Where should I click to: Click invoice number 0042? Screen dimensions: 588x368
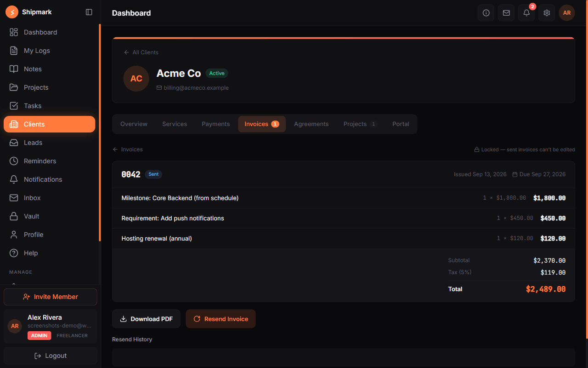click(x=131, y=174)
